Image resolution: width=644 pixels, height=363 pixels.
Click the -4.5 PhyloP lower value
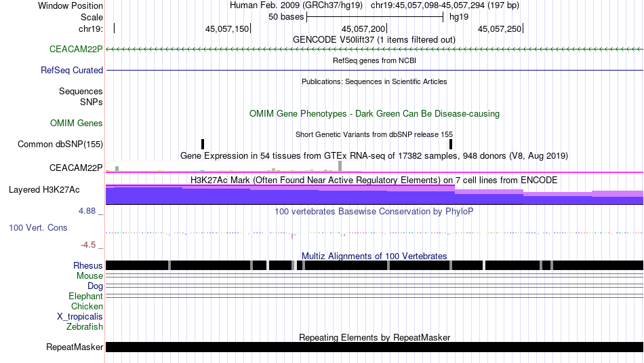(88, 245)
